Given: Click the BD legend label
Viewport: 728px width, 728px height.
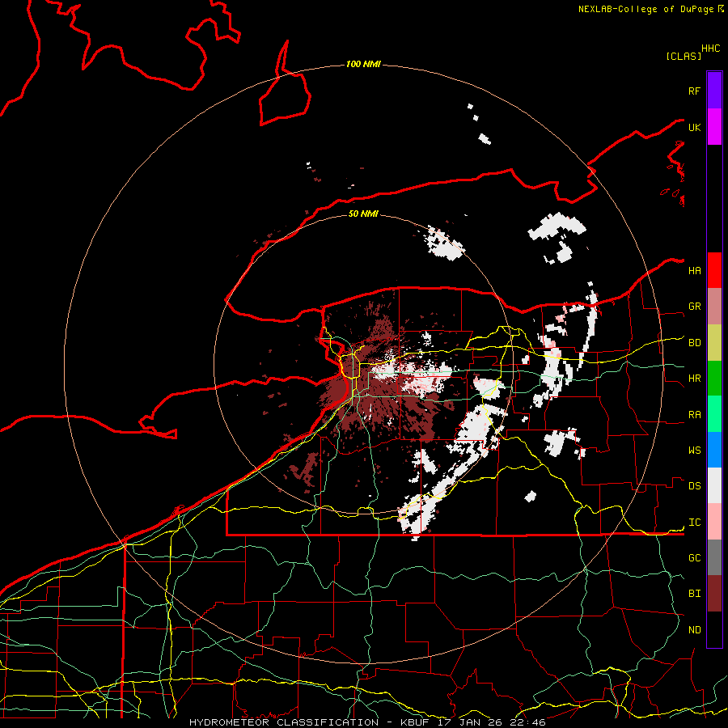Looking at the screenshot, I should (x=694, y=343).
